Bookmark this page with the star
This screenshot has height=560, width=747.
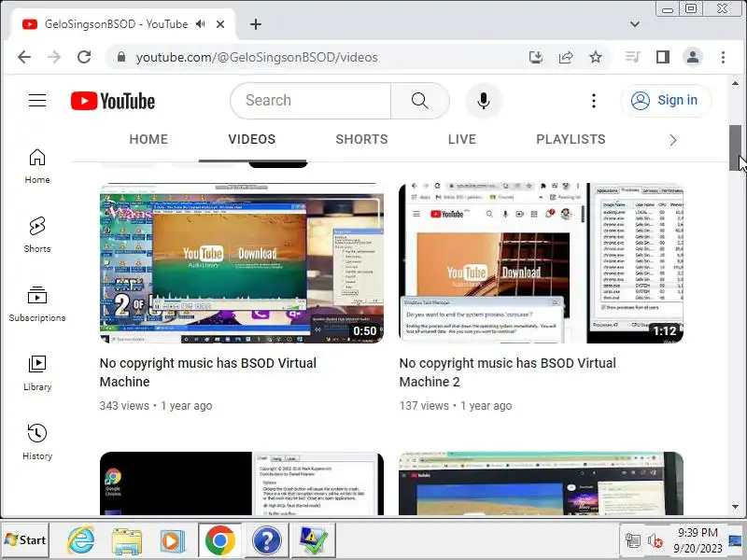pos(596,57)
